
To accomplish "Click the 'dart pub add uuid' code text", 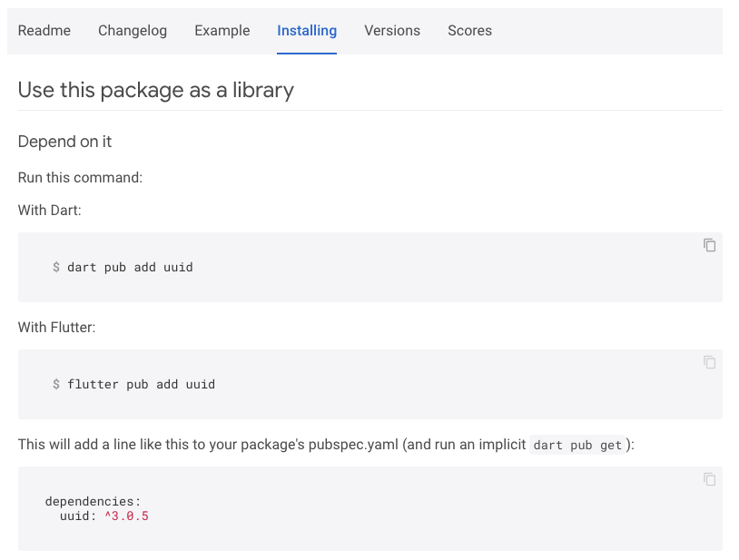I will pyautogui.click(x=130, y=268).
